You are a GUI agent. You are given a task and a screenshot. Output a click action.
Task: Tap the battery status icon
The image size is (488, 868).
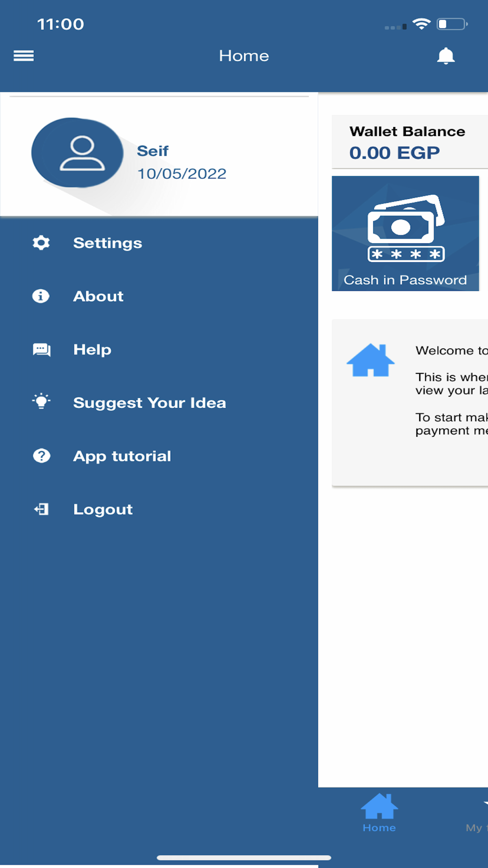452,24
